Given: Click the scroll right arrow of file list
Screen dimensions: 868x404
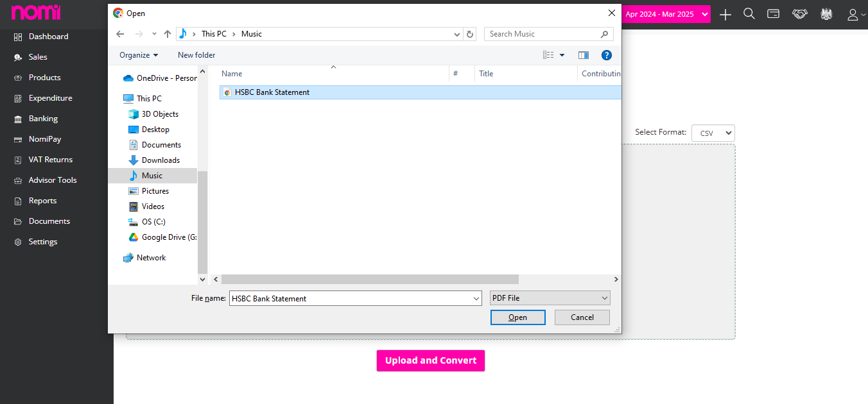Looking at the screenshot, I should click(x=616, y=280).
